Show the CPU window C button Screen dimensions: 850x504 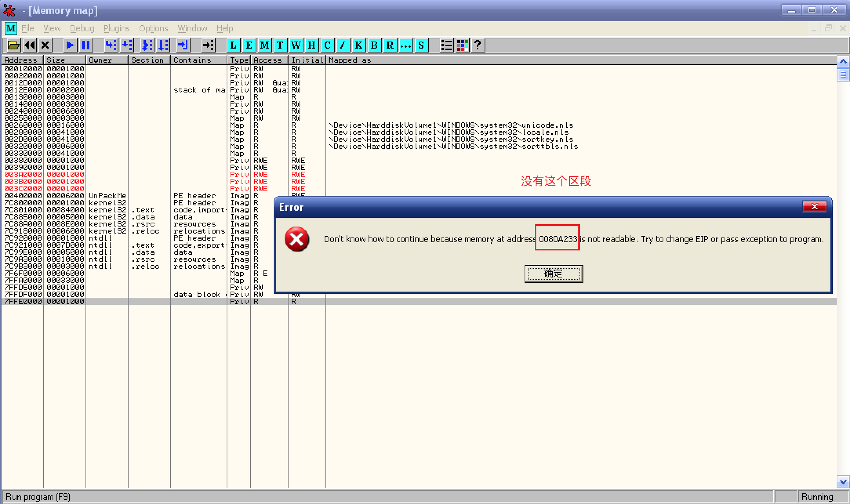click(x=327, y=45)
